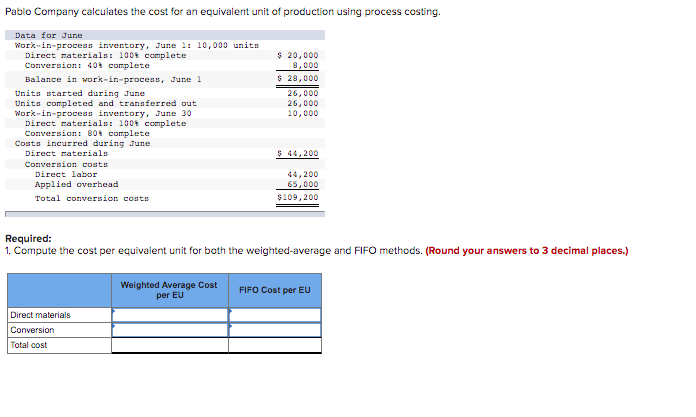Click the '8,000' beginning conversion value
Screen dimensions: 696x417
305,65
